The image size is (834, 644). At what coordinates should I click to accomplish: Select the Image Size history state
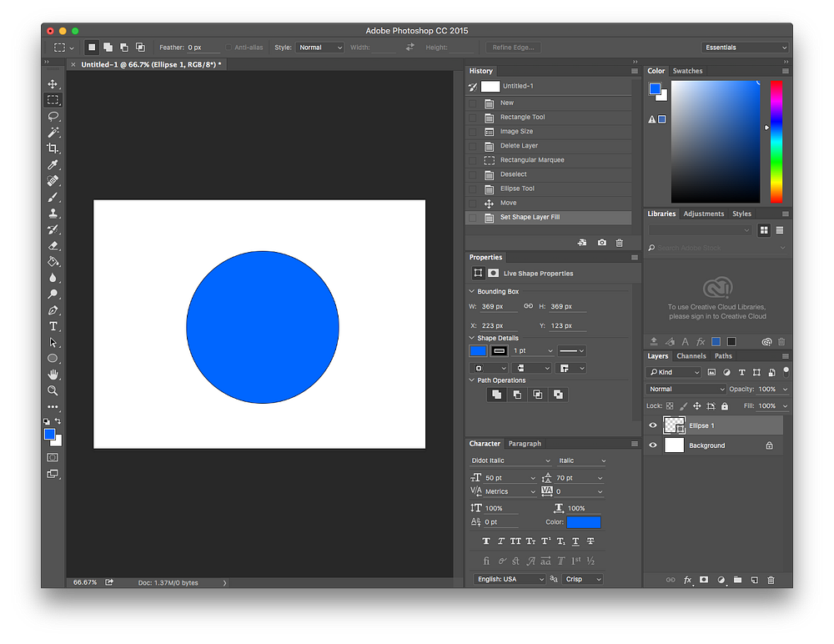click(549, 131)
